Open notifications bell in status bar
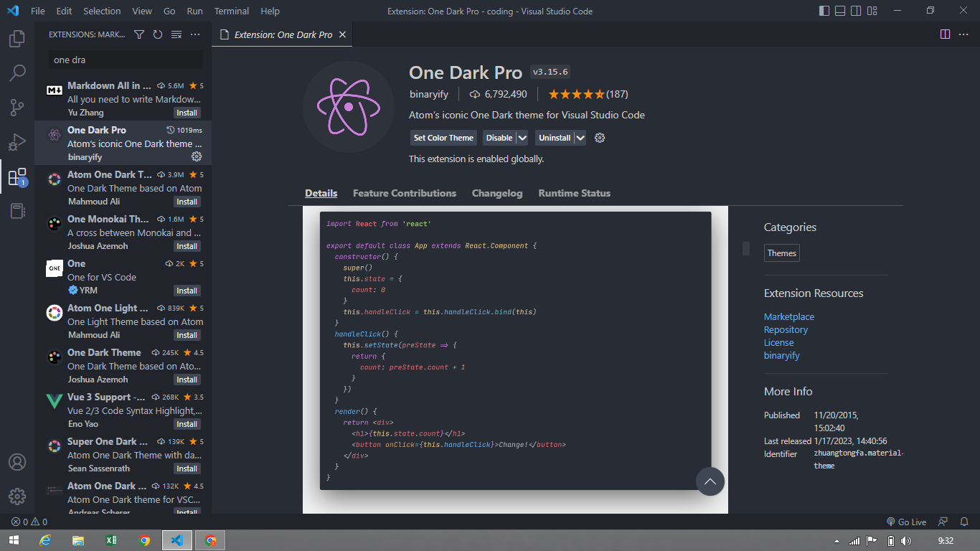 [963, 522]
